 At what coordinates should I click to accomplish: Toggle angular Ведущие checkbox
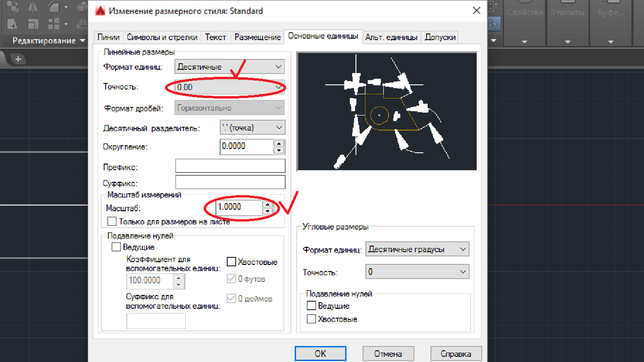click(x=311, y=306)
